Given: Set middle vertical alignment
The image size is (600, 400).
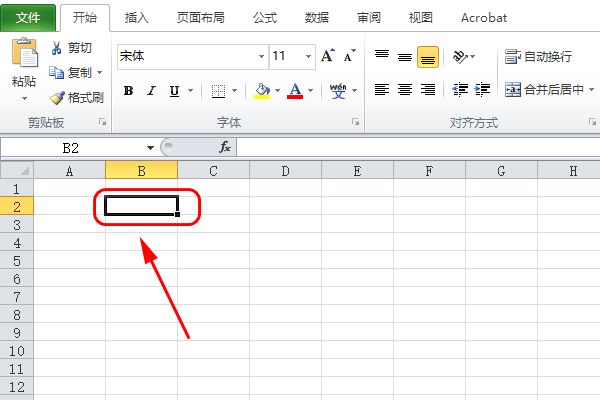Looking at the screenshot, I should (405, 57).
